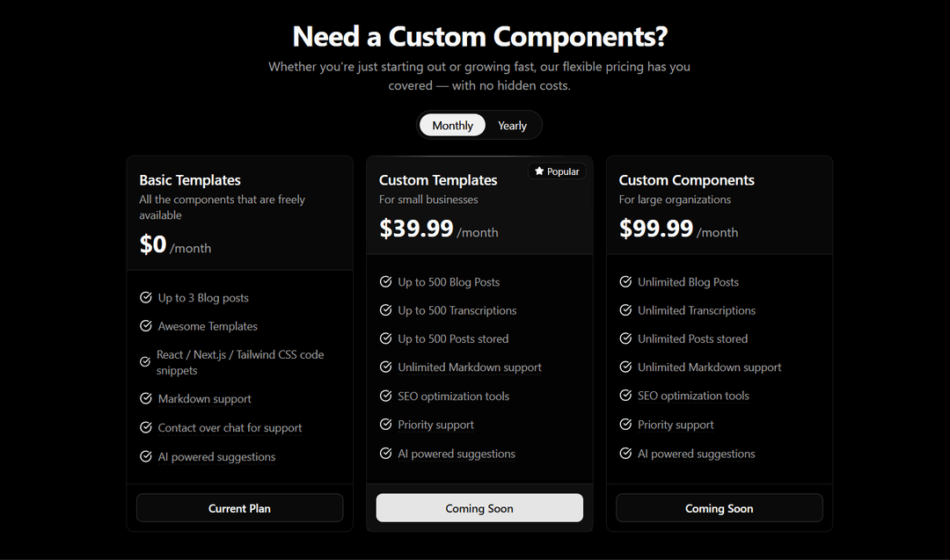Click the Popular badge on Custom Templates
Screen dimensions: 950x560
(556, 171)
